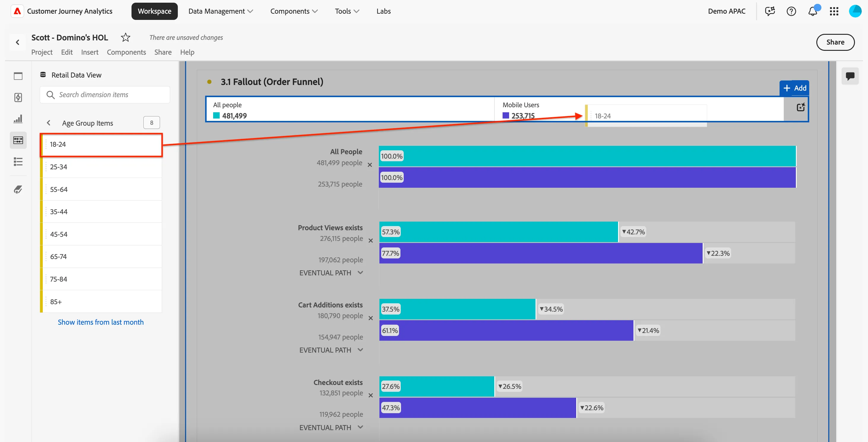Click the segment drop zone export icon

[801, 107]
